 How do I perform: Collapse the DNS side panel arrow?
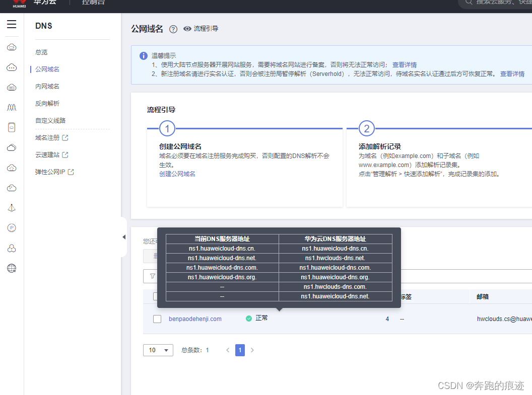[x=124, y=237]
